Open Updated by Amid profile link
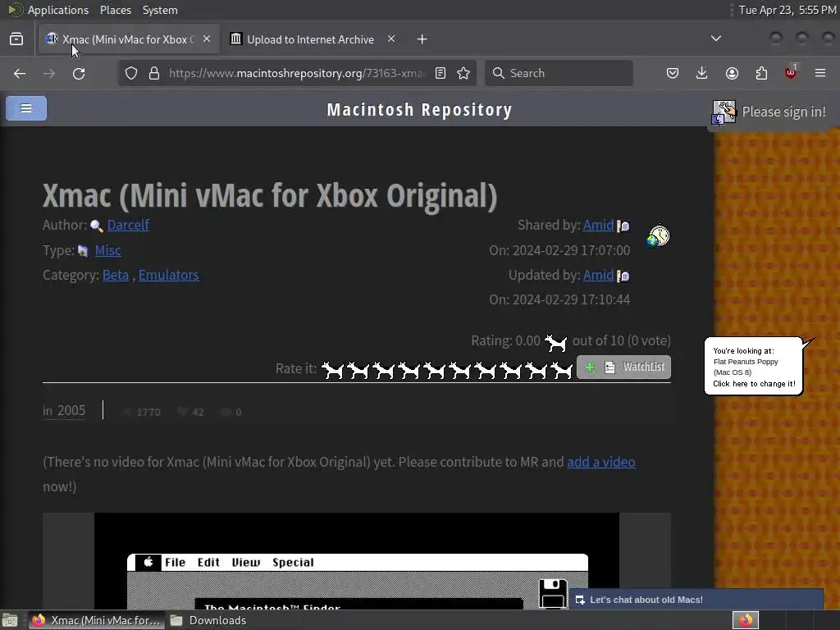 (598, 275)
